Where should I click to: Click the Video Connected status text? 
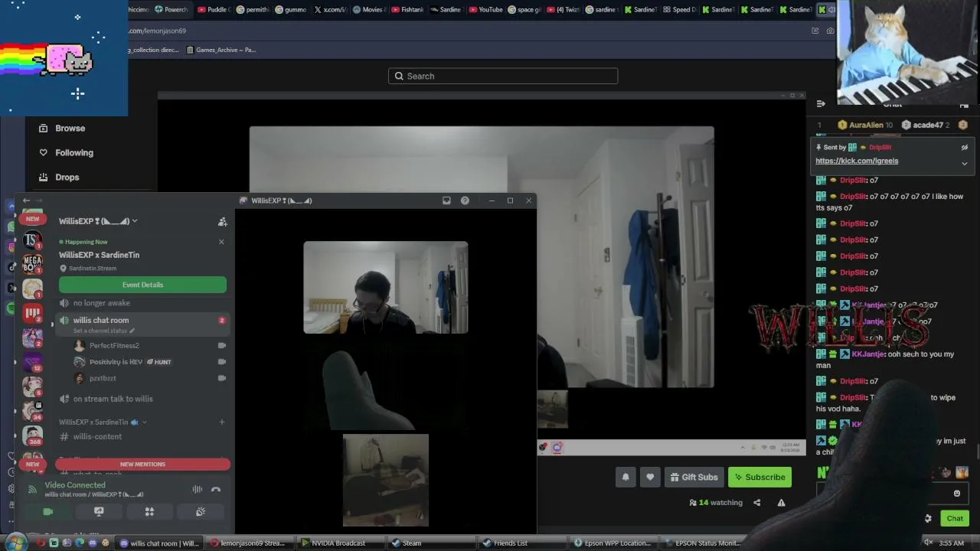75,485
